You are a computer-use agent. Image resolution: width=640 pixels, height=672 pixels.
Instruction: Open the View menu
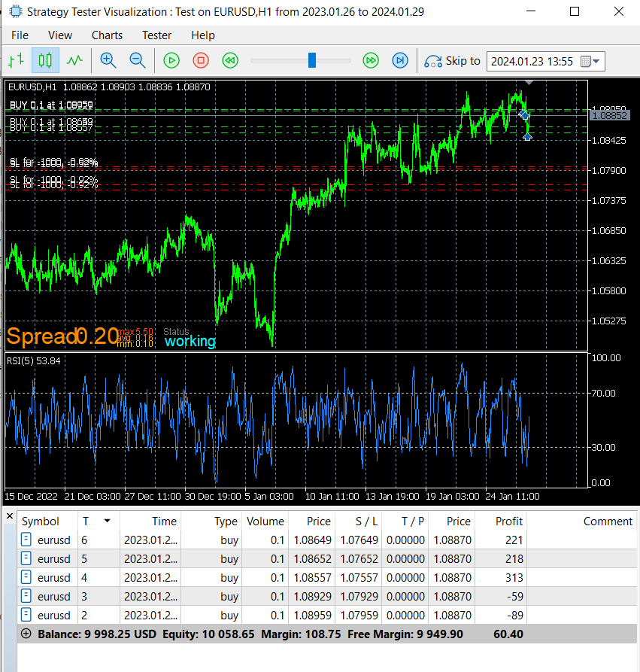(x=60, y=35)
